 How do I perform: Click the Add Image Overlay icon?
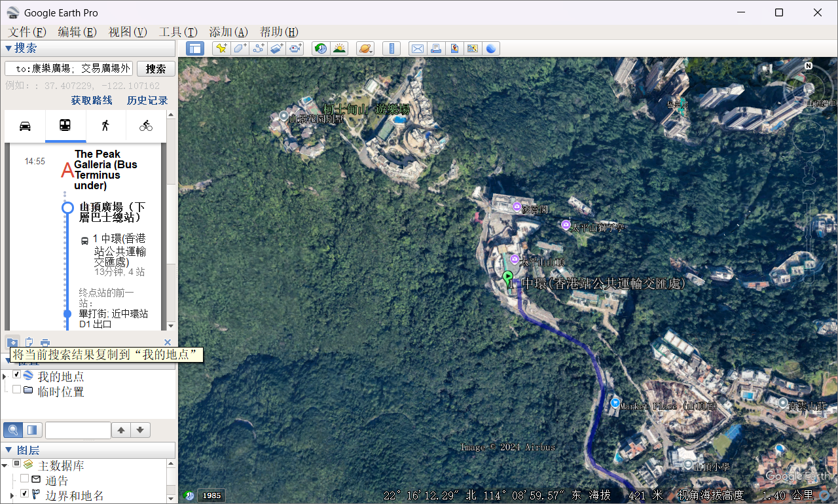pyautogui.click(x=276, y=48)
